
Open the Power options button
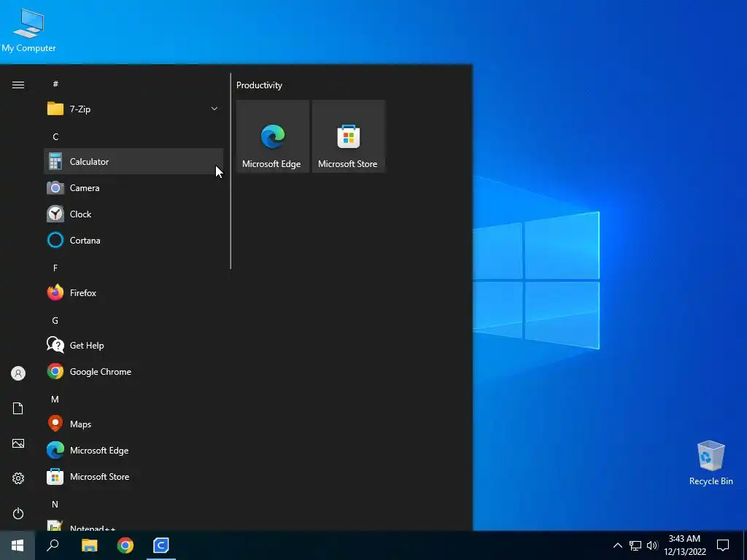tap(18, 513)
